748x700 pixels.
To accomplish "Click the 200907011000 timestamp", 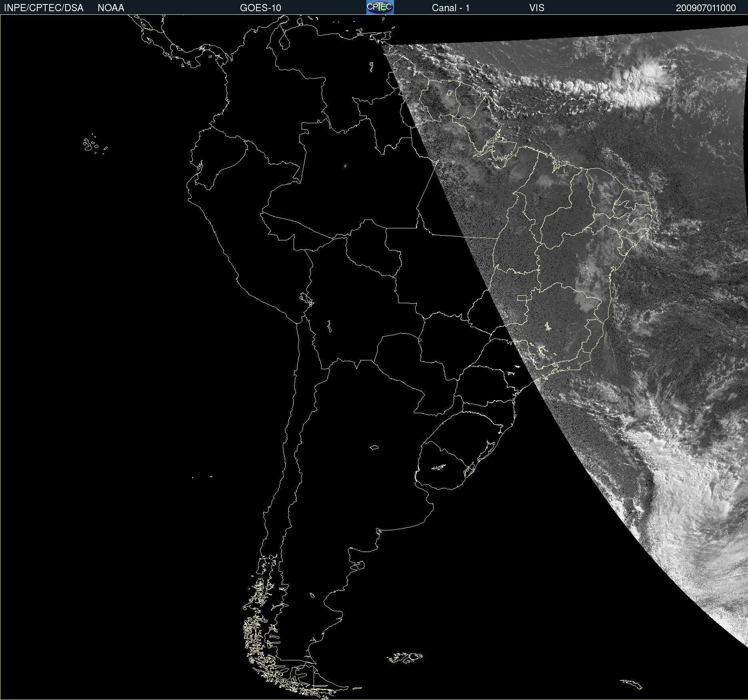I will (x=706, y=8).
